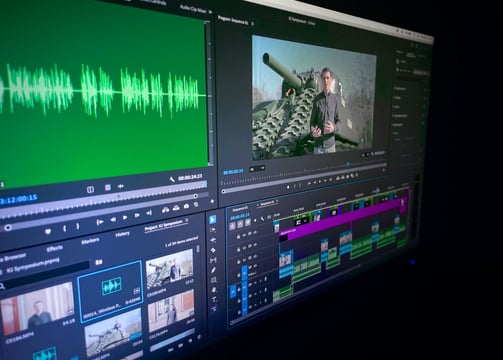Screen dimensions: 503x360
Task: Toggle Curves checkbox in Lumetri panel
Action: [424, 107]
